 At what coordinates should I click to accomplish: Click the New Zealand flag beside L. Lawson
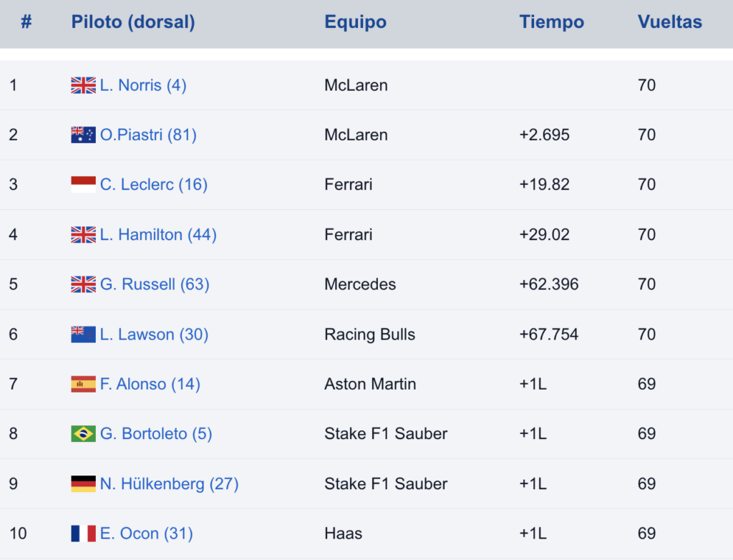(x=83, y=334)
